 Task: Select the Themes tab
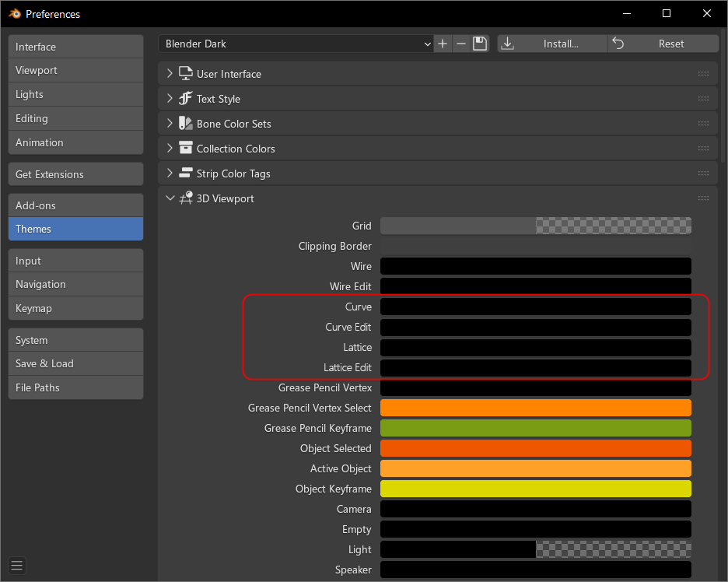click(75, 229)
